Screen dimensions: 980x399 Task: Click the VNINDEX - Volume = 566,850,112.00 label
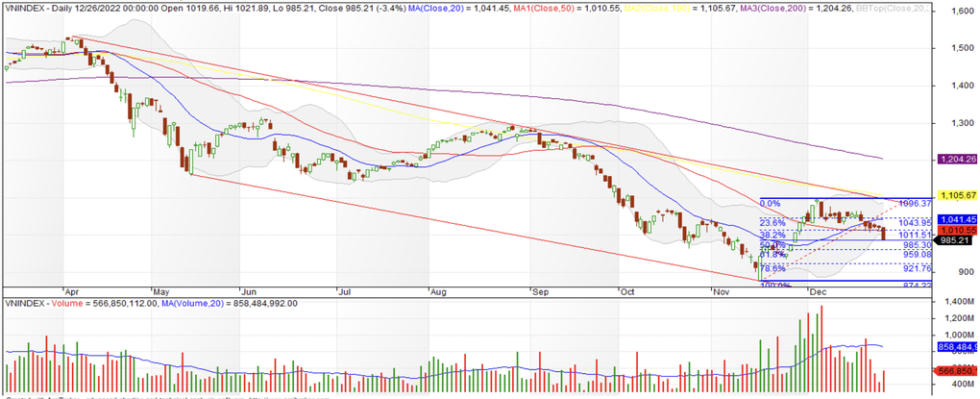[80, 303]
